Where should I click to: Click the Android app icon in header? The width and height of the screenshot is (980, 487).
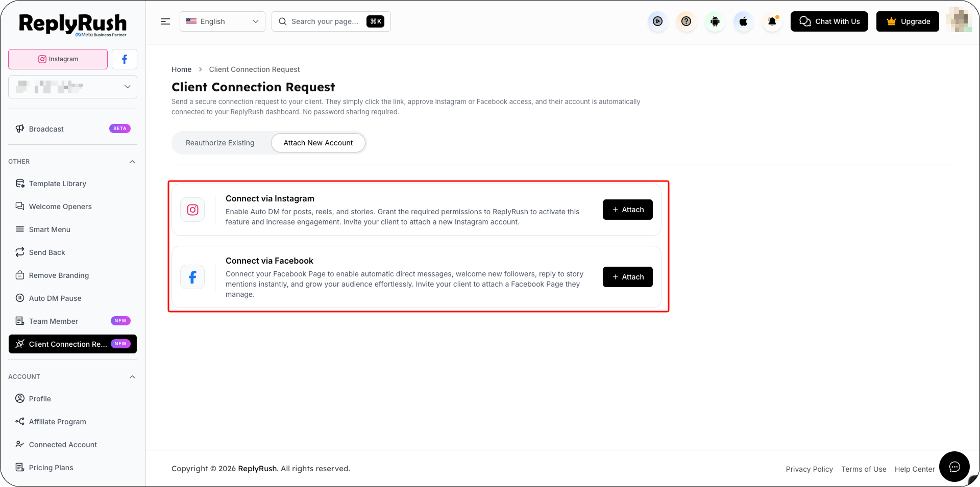[715, 21]
